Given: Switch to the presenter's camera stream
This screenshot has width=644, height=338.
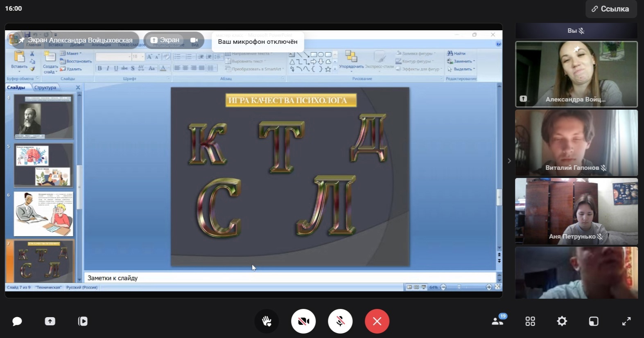Looking at the screenshot, I should (194, 40).
